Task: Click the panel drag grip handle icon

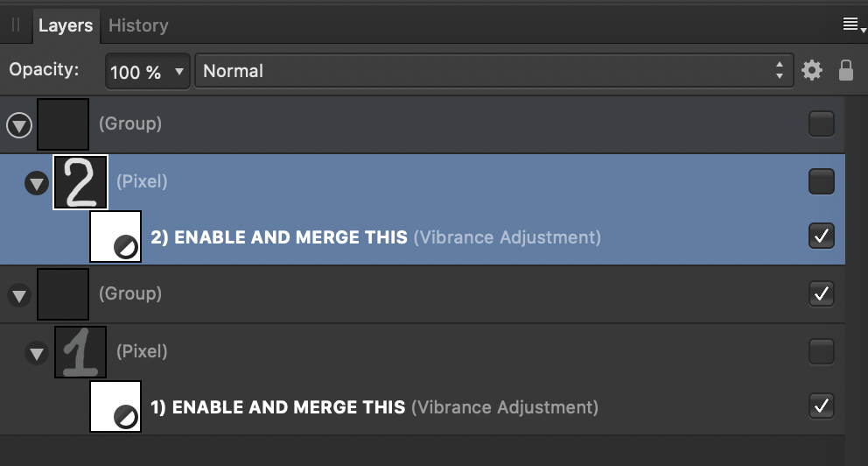Action: tap(16, 25)
